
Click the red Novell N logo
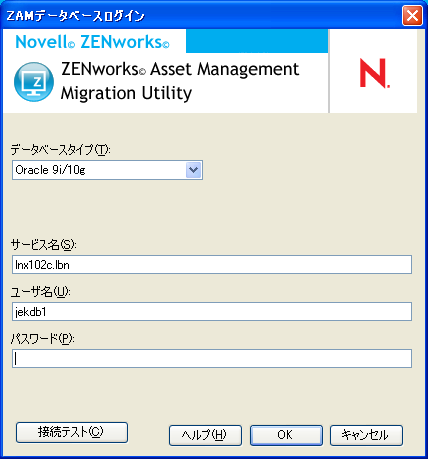click(x=374, y=73)
